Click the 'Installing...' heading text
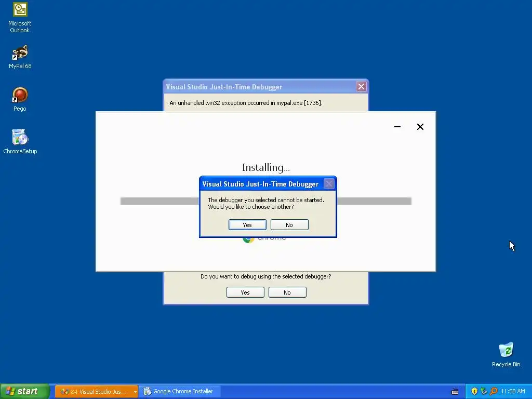The image size is (532, 399). 265,167
